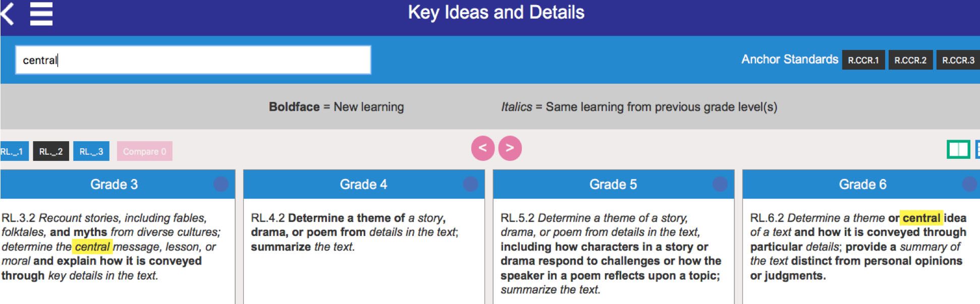Open anchor standard R.CCR.2
The width and height of the screenshot is (980, 304).
910,60
